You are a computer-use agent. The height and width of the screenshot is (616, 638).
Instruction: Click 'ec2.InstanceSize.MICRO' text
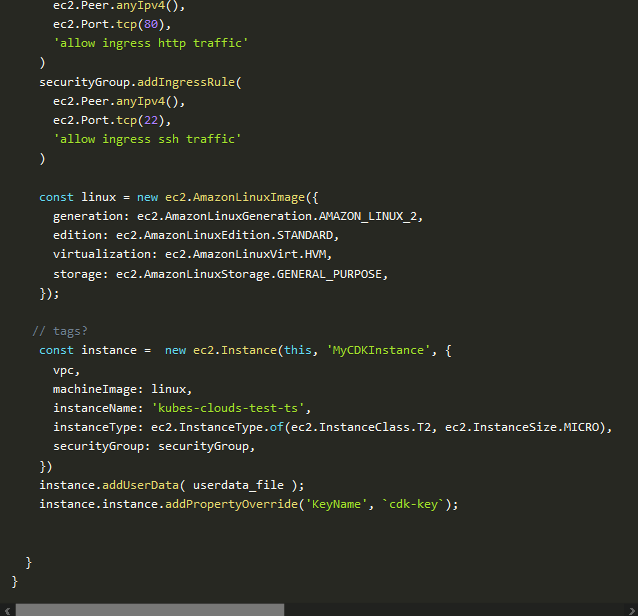click(522, 427)
